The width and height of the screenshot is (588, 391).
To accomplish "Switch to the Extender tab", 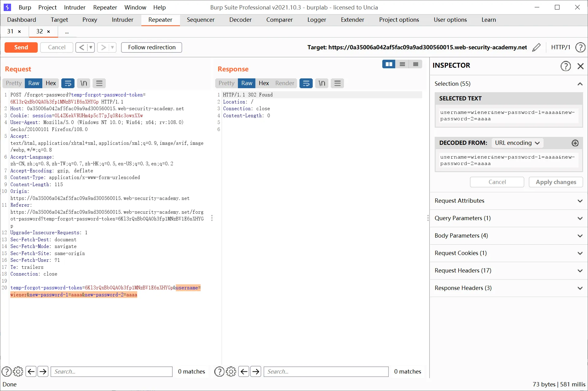I will [353, 20].
